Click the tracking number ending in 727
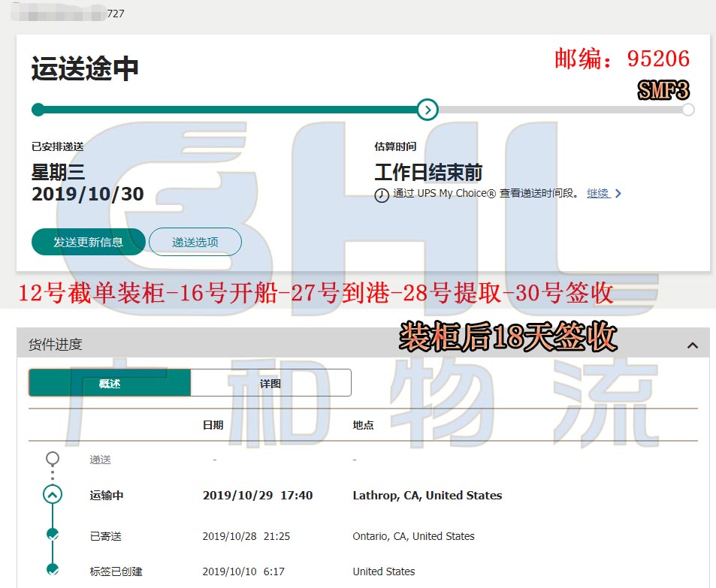 click(x=116, y=14)
